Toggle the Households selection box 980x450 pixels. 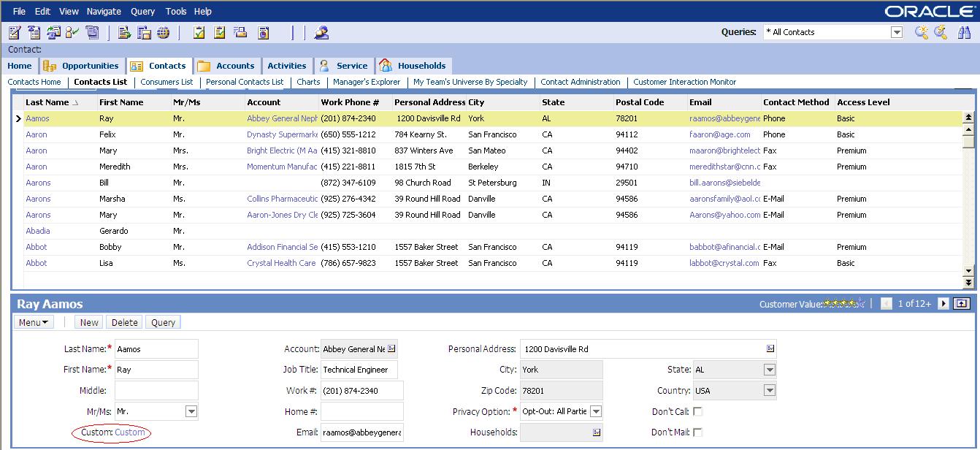[597, 432]
